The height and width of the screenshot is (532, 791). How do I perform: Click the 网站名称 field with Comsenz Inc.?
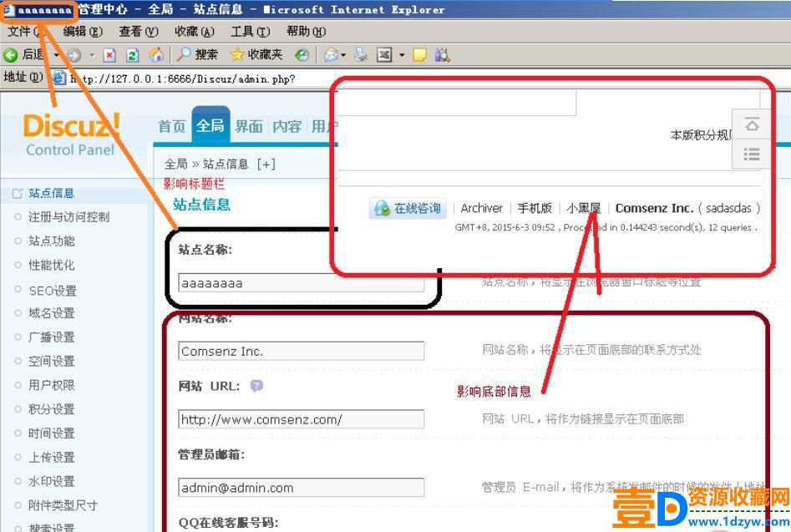[x=301, y=351]
